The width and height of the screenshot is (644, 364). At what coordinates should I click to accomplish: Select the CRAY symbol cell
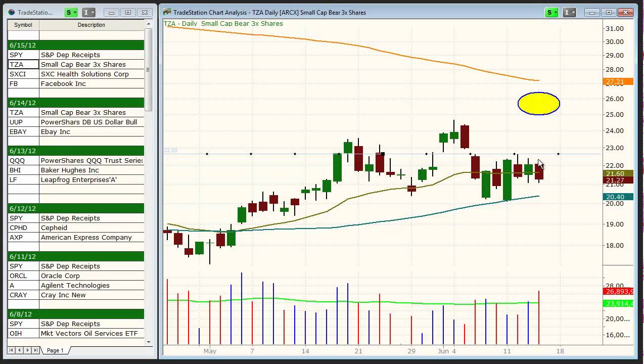tap(23, 295)
